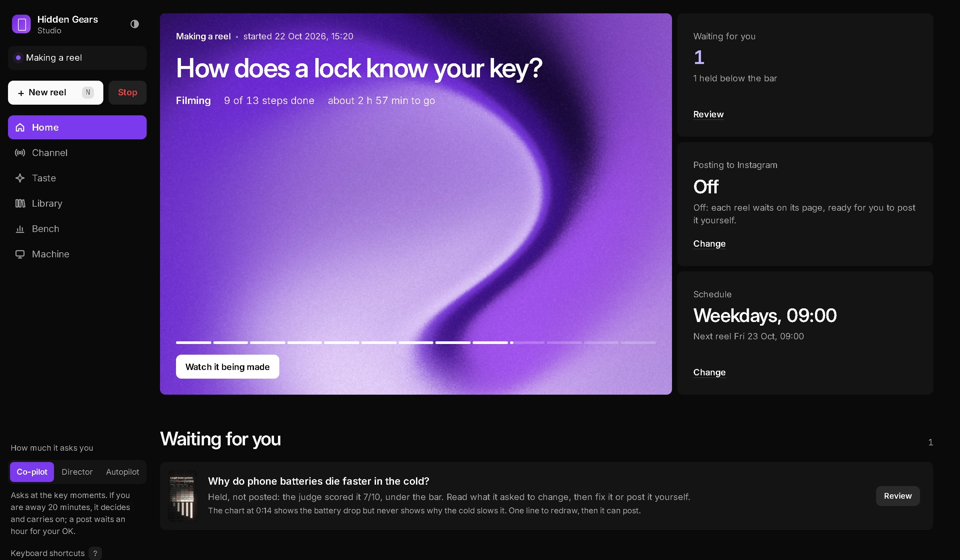Click the Bench bar-chart icon

(x=20, y=229)
